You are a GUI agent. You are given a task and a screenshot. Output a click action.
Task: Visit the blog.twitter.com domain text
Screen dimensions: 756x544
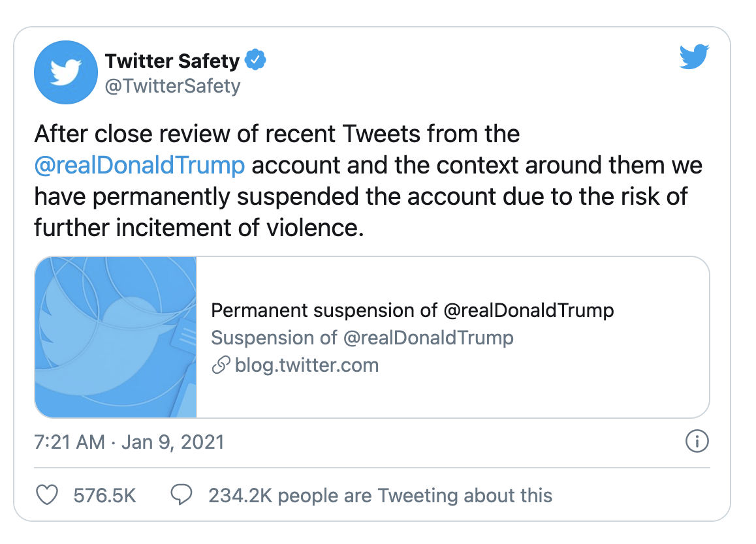(x=306, y=365)
